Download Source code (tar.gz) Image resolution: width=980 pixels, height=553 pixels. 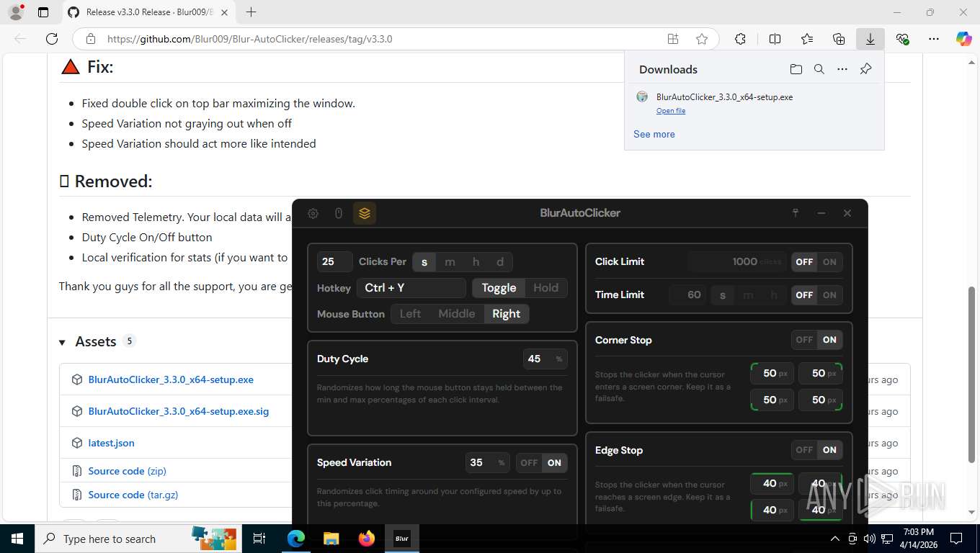[133, 495]
